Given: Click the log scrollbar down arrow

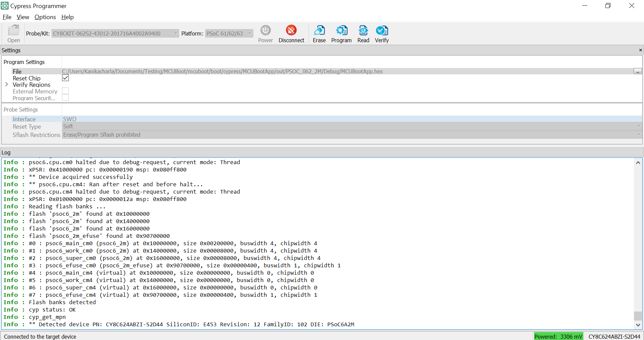Looking at the screenshot, I should tap(638, 325).
